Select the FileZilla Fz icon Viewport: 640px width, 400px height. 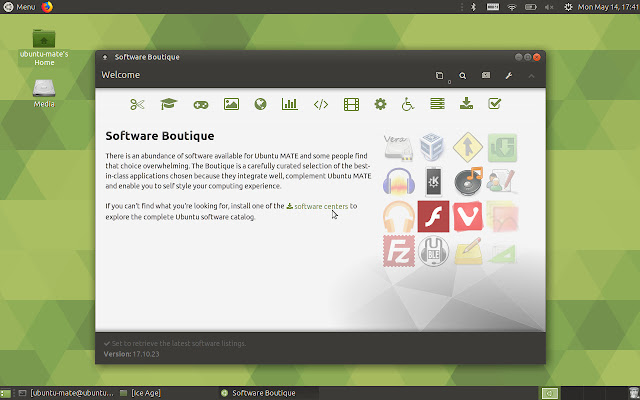(399, 251)
